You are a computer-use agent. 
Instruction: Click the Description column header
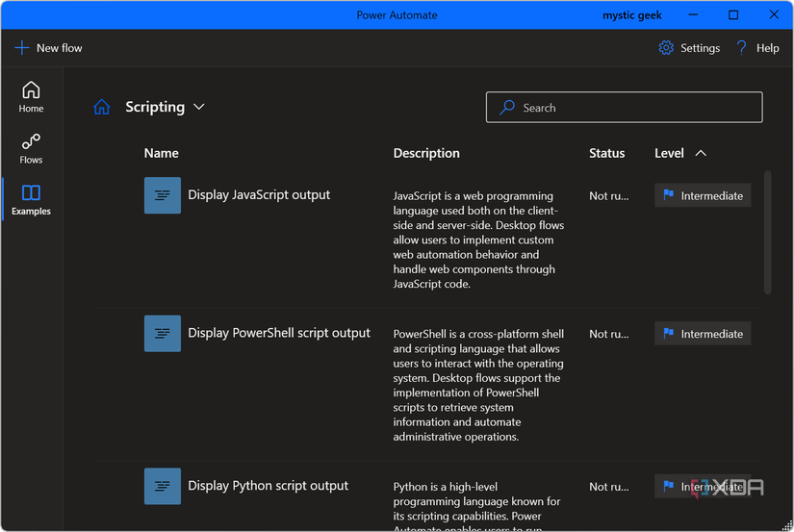click(x=426, y=153)
